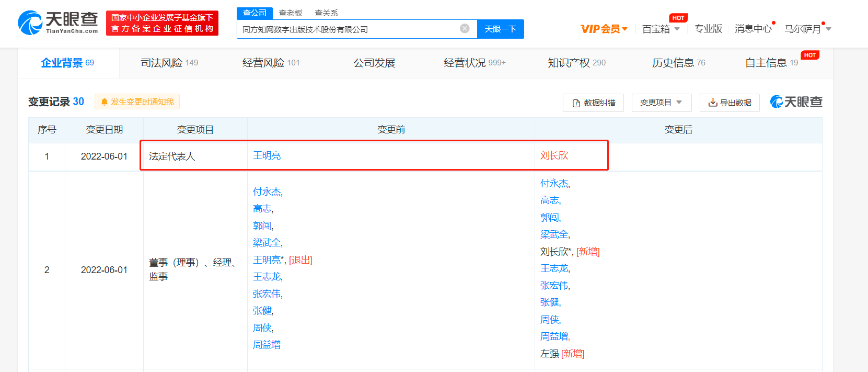868x372 pixels.
Task: Click the HOT badge on 自主信息 tab
Action: (810, 55)
